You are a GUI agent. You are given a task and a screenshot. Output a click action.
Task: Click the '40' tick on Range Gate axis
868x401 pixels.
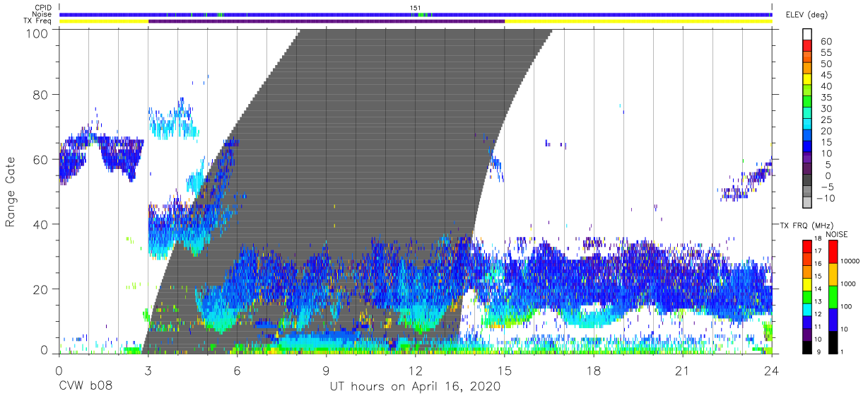tap(42, 224)
